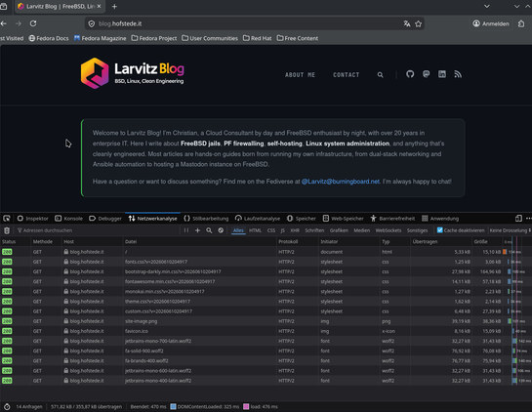Screen dimensions: 532x412
Task: Click the site security shield icon
Action: [x=91, y=23]
